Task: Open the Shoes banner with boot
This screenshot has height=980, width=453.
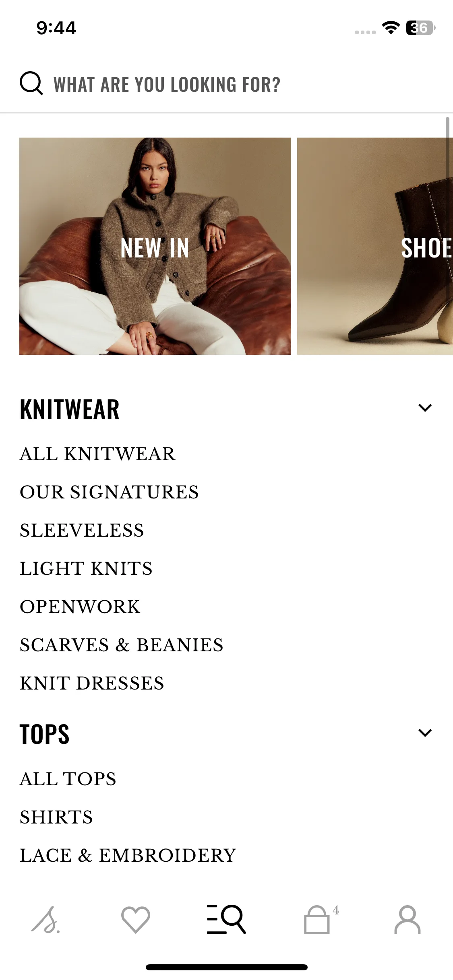Action: pos(375,246)
